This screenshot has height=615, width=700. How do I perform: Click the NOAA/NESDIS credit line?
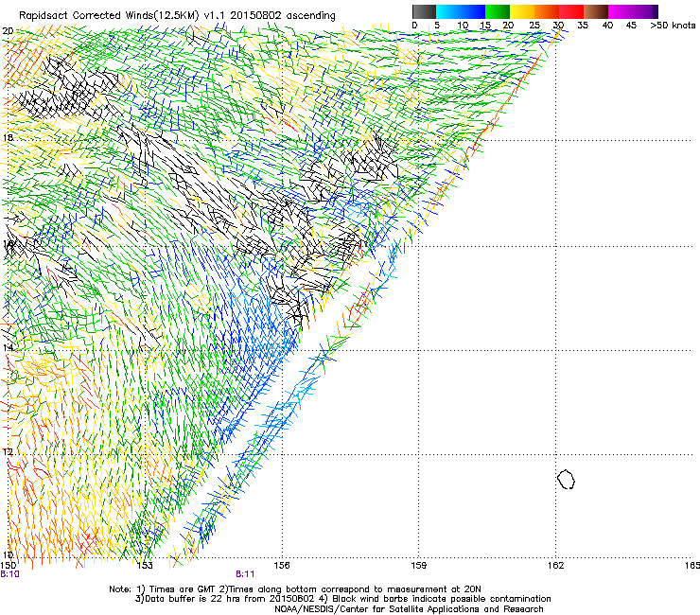409,609
